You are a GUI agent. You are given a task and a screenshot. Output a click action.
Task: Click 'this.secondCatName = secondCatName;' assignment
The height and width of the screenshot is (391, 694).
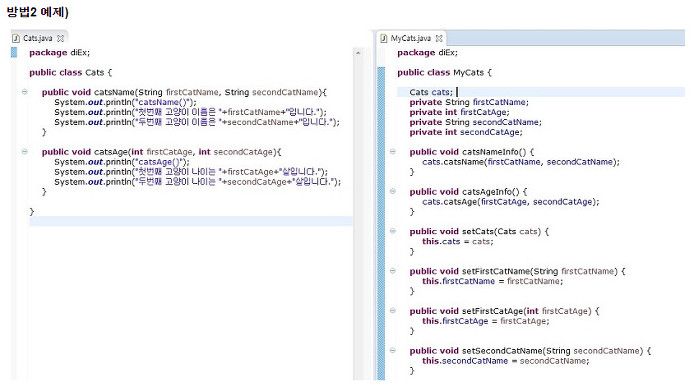click(506, 361)
